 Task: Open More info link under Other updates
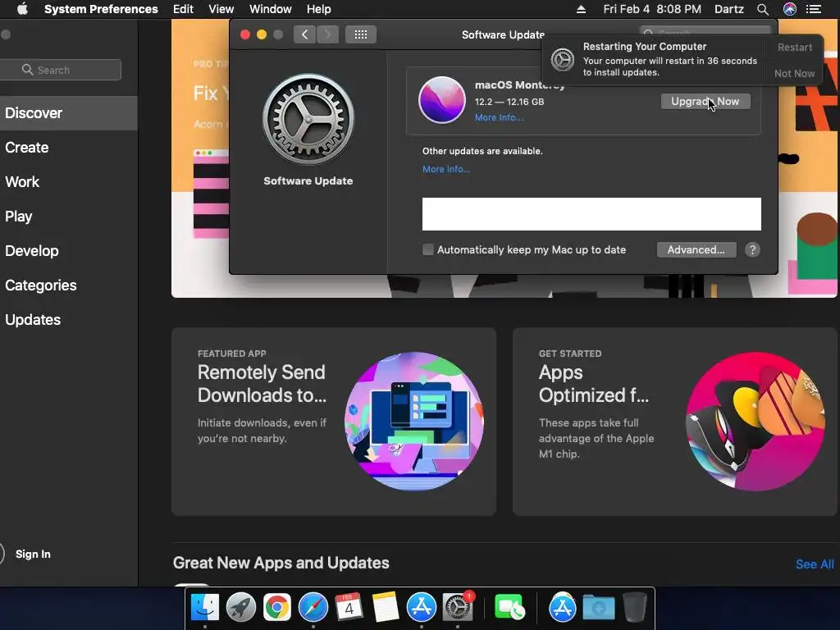point(445,169)
